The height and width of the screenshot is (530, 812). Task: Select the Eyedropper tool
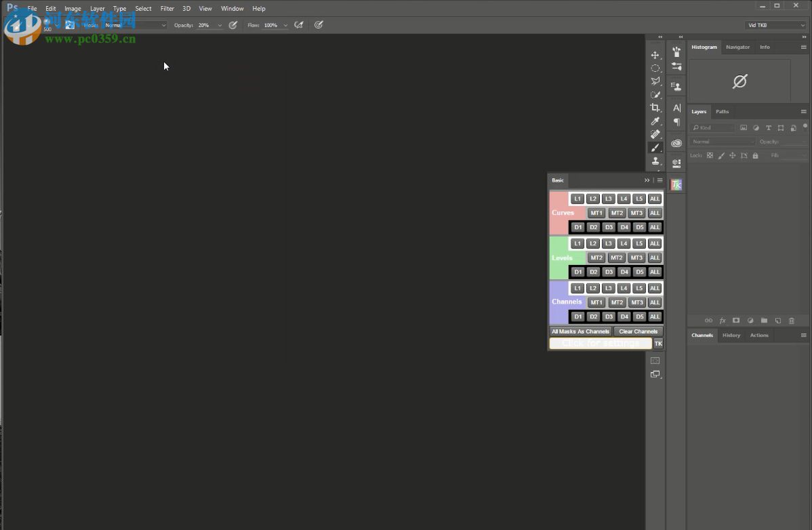(655, 120)
